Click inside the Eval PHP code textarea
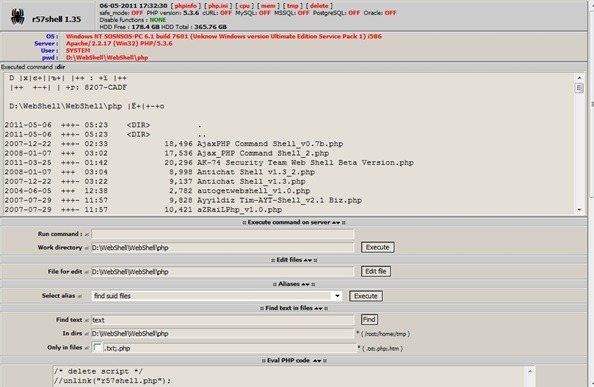594x387 pixels. coord(290,376)
